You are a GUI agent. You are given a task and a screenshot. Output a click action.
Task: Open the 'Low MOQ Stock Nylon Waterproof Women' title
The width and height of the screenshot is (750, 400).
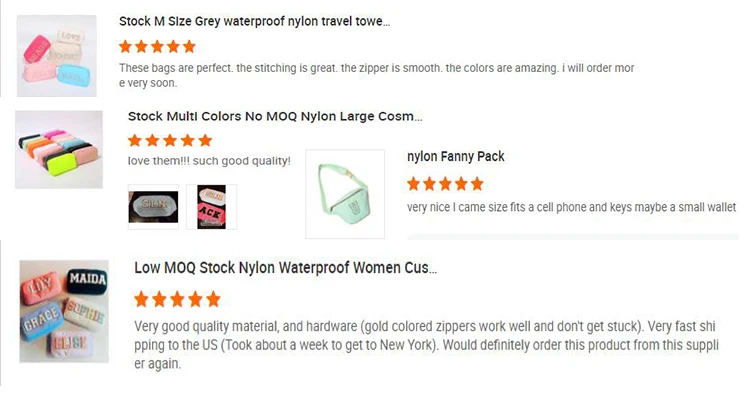(x=285, y=268)
